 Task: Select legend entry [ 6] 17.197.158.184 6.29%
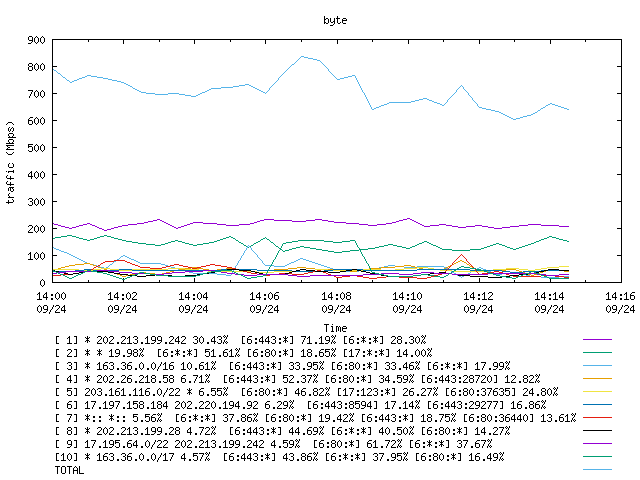coord(300,405)
